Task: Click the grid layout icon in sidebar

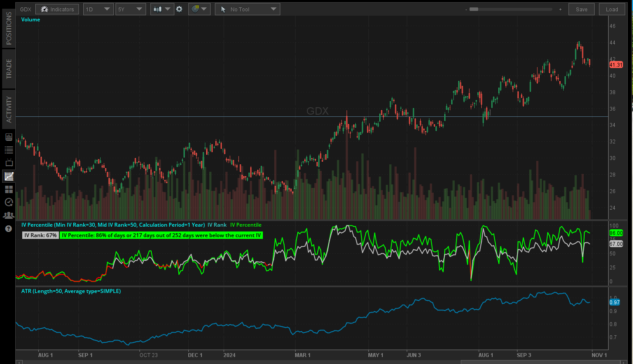Action: (8, 189)
